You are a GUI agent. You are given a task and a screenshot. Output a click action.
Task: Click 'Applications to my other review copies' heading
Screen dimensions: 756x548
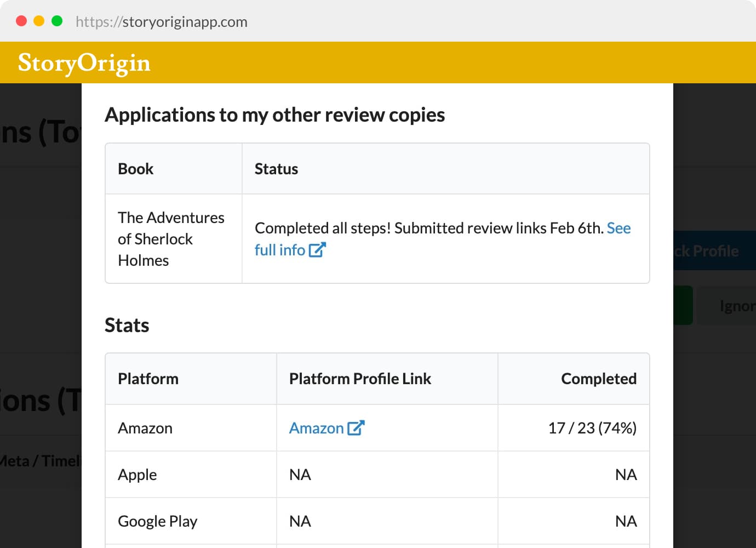click(x=275, y=115)
